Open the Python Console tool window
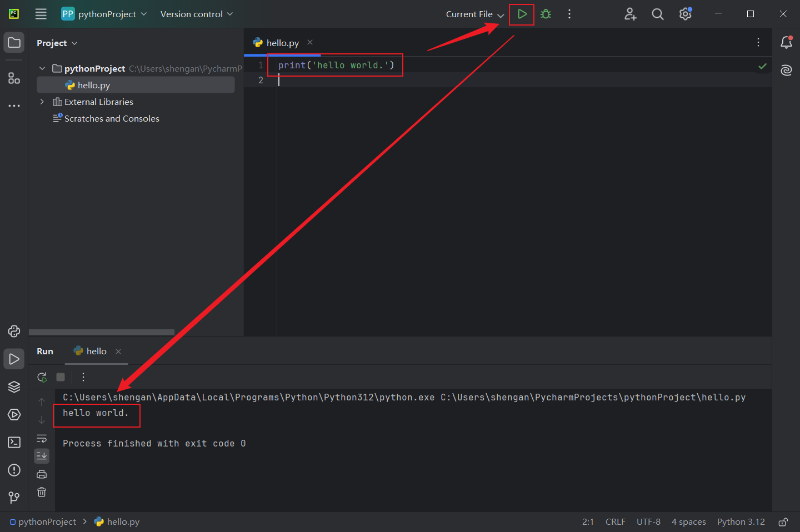This screenshot has width=800, height=532. click(14, 332)
